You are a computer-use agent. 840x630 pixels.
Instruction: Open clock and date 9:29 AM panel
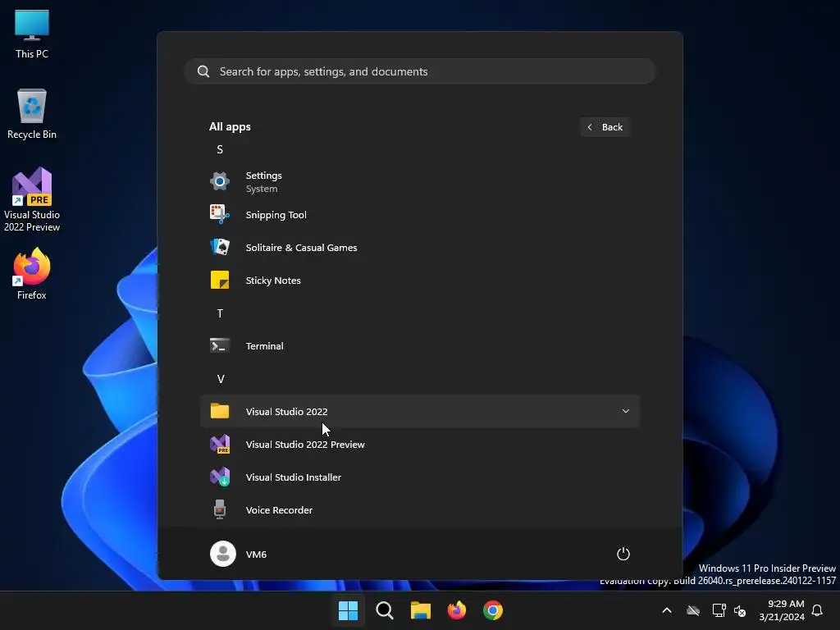pyautogui.click(x=782, y=610)
